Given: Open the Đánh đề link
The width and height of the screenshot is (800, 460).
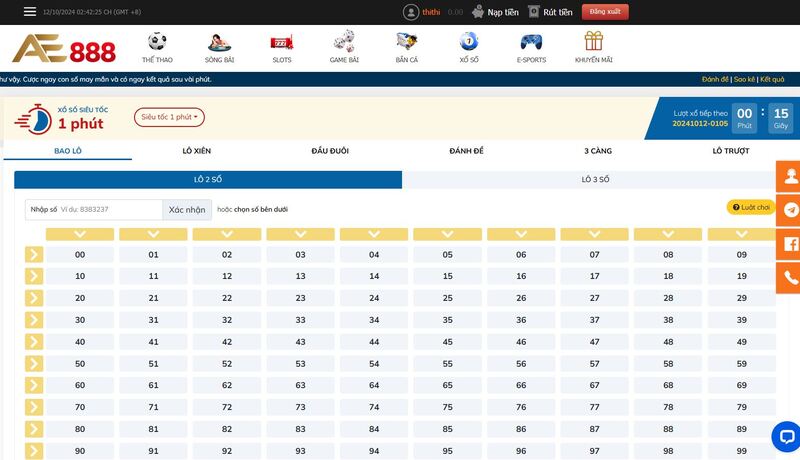Looking at the screenshot, I should [x=715, y=80].
